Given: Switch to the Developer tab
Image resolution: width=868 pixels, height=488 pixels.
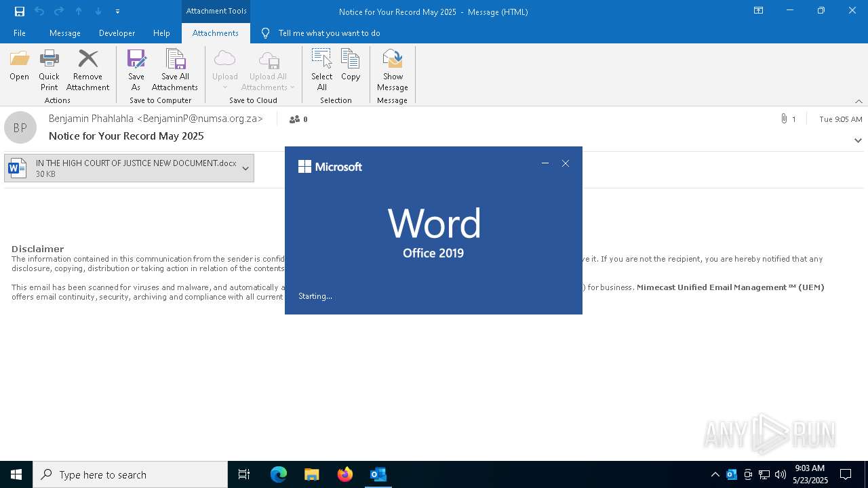Looking at the screenshot, I should click(117, 33).
